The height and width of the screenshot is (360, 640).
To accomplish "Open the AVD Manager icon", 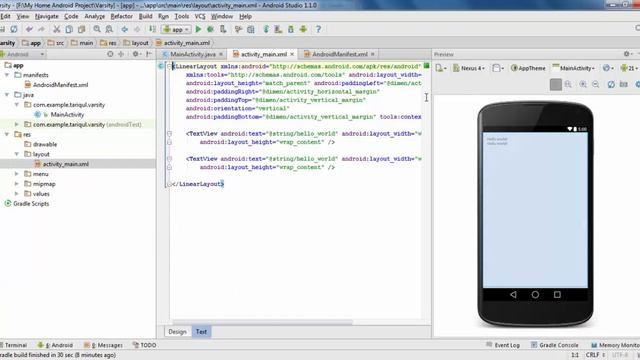I will 278,29.
